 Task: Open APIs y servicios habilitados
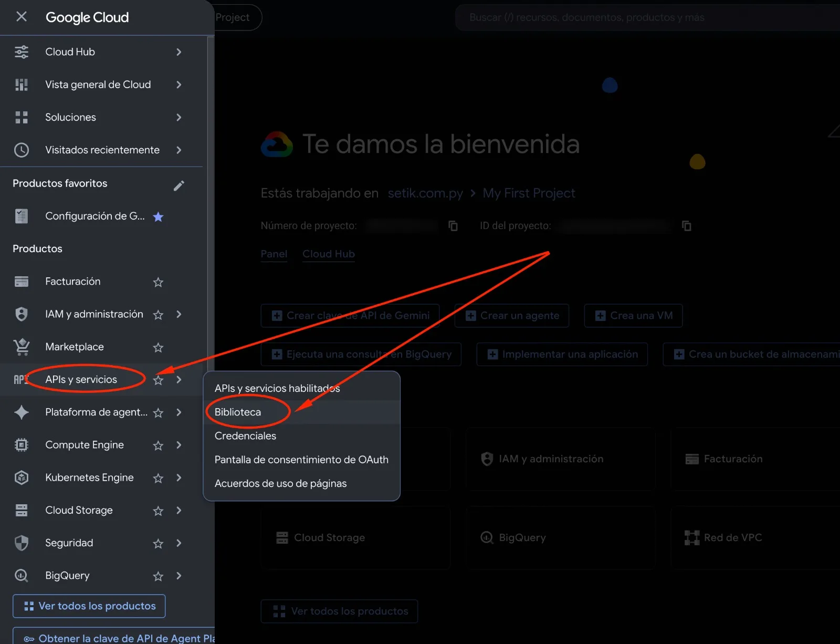tap(301, 388)
